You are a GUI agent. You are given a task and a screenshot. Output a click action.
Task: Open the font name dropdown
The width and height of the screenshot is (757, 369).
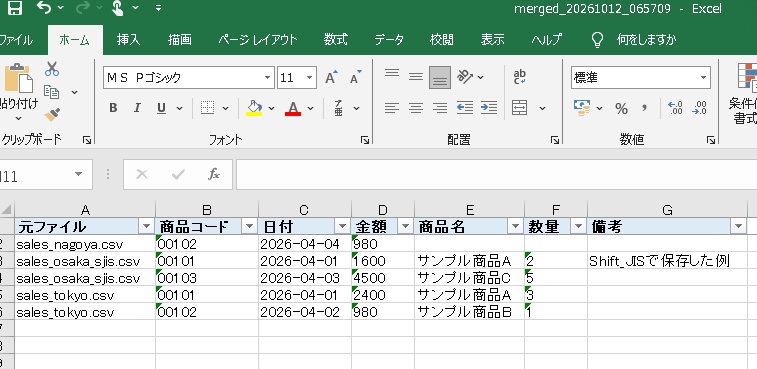267,78
